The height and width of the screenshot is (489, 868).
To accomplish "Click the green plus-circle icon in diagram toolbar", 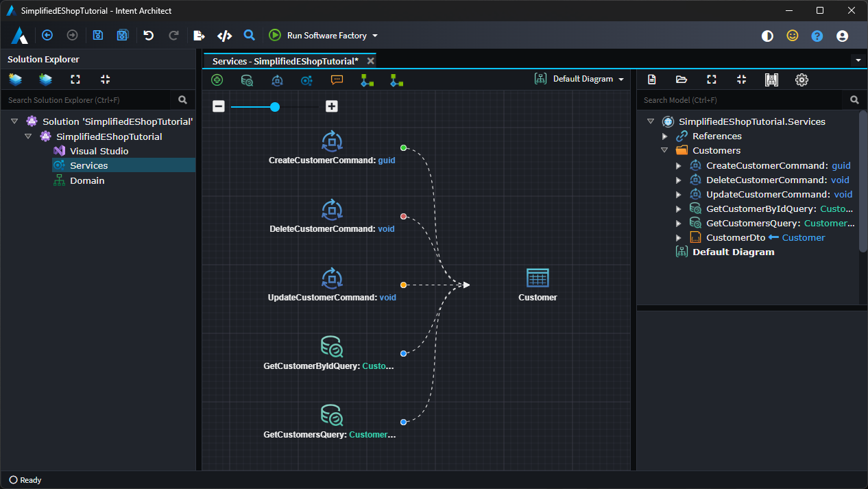I will (x=217, y=80).
